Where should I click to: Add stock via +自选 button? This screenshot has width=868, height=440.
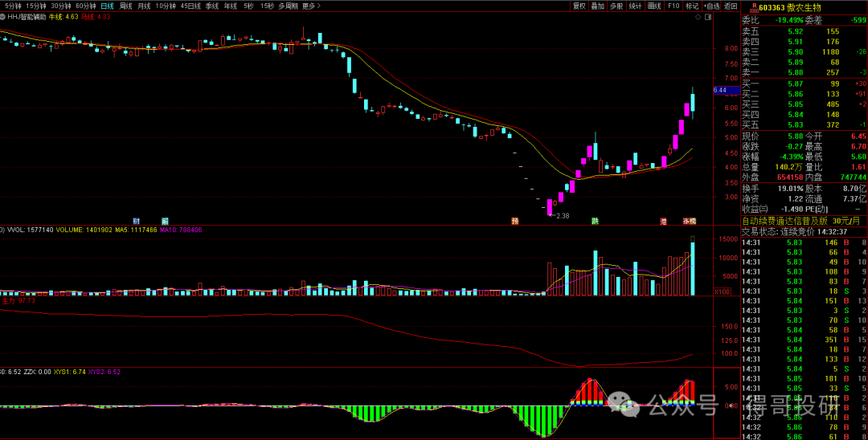(712, 6)
